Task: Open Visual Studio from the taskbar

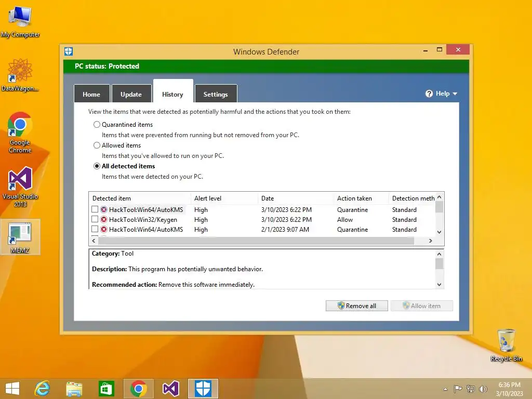Action: pos(170,389)
